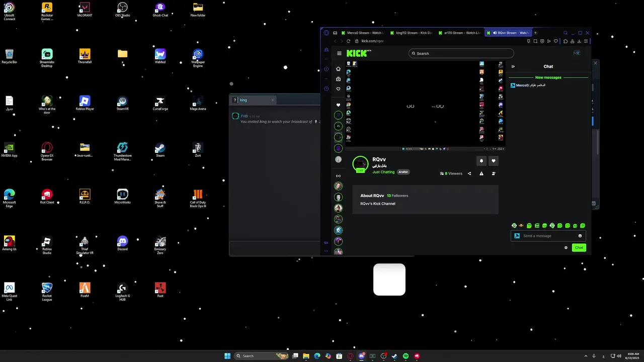Screen dimensions: 644x362
Task: Open Following heart icon in Kick sidebar
Action: point(338,89)
